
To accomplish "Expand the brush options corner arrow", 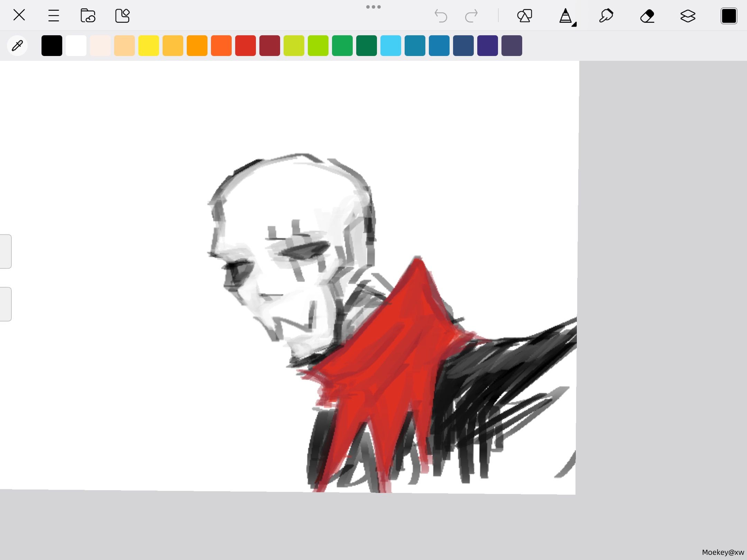I will [x=574, y=24].
